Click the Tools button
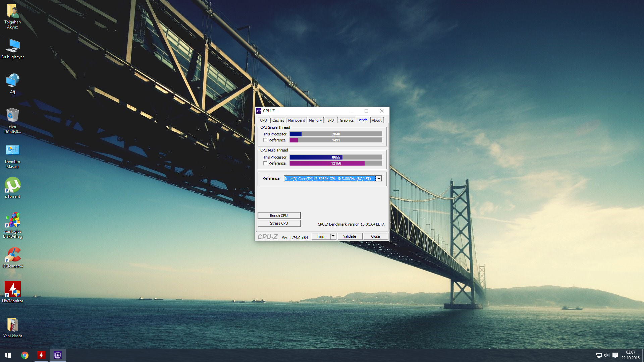Viewport: 644px width, 362px height. (321, 236)
